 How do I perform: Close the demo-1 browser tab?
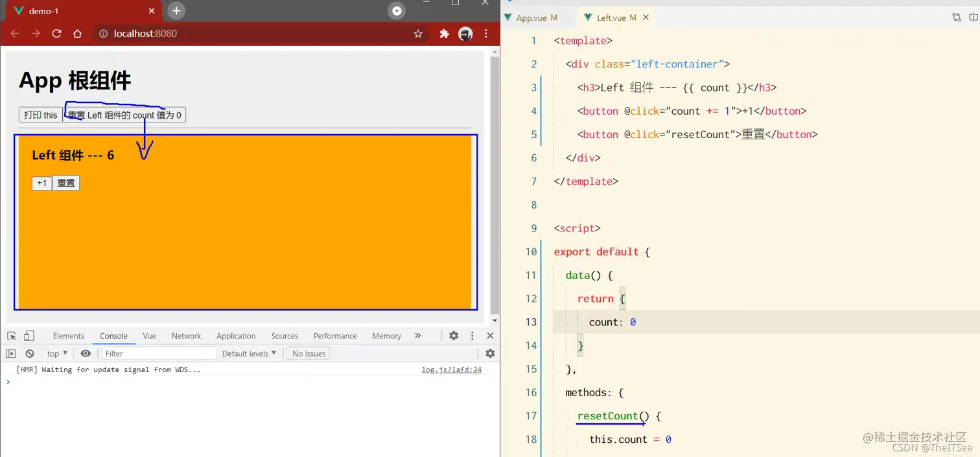(152, 11)
